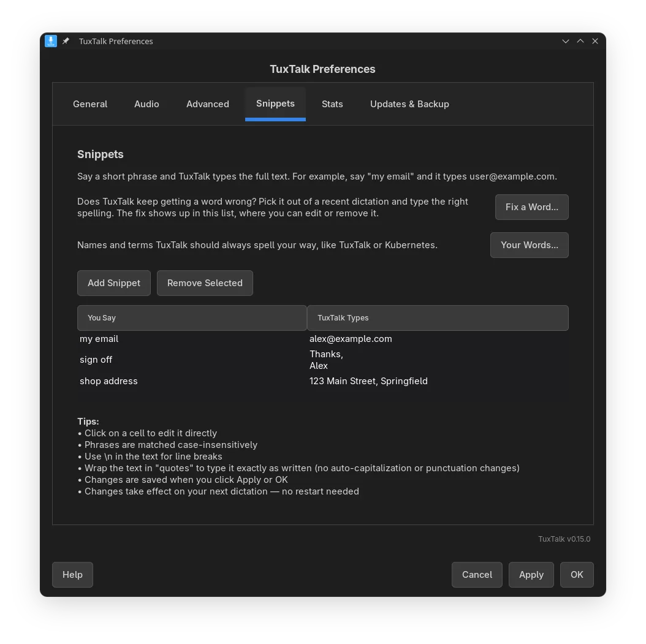Open Help for preferences
Screen dimensions: 646x644
tap(72, 574)
